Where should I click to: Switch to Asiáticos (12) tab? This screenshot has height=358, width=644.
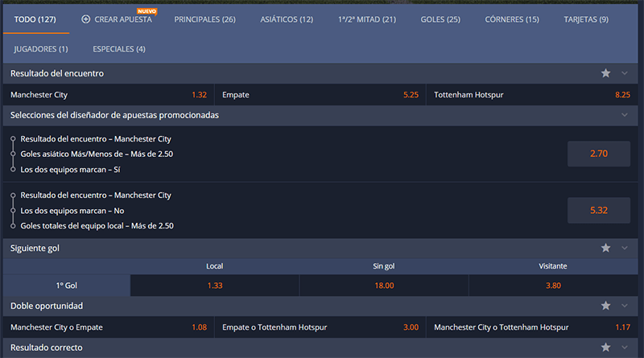[x=287, y=19]
